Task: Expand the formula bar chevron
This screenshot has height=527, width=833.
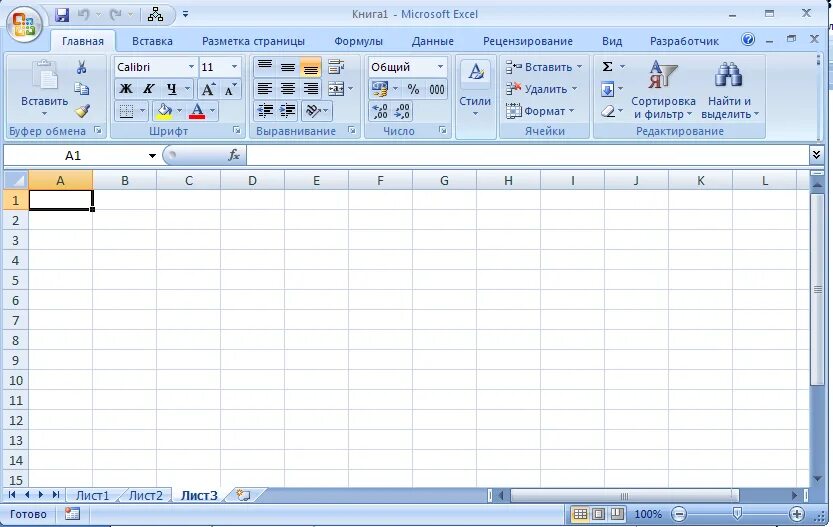Action: pos(817,155)
